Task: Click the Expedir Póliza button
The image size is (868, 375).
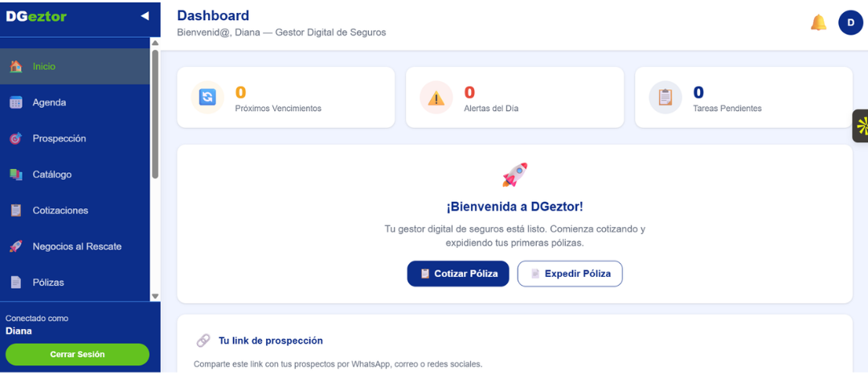Action: pyautogui.click(x=570, y=274)
